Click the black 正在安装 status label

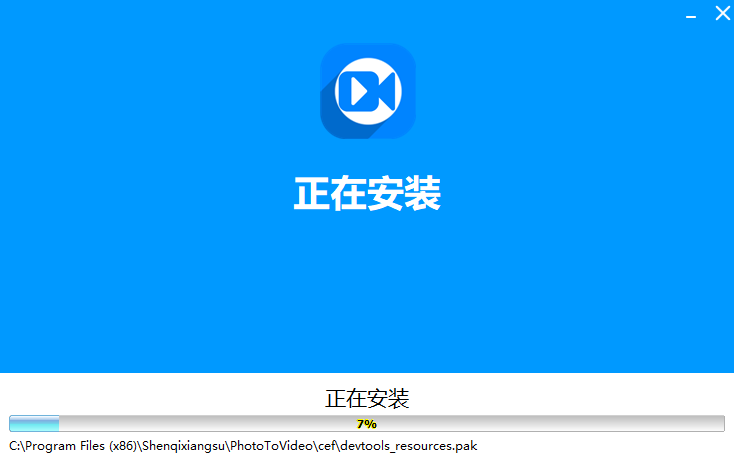pos(367,399)
